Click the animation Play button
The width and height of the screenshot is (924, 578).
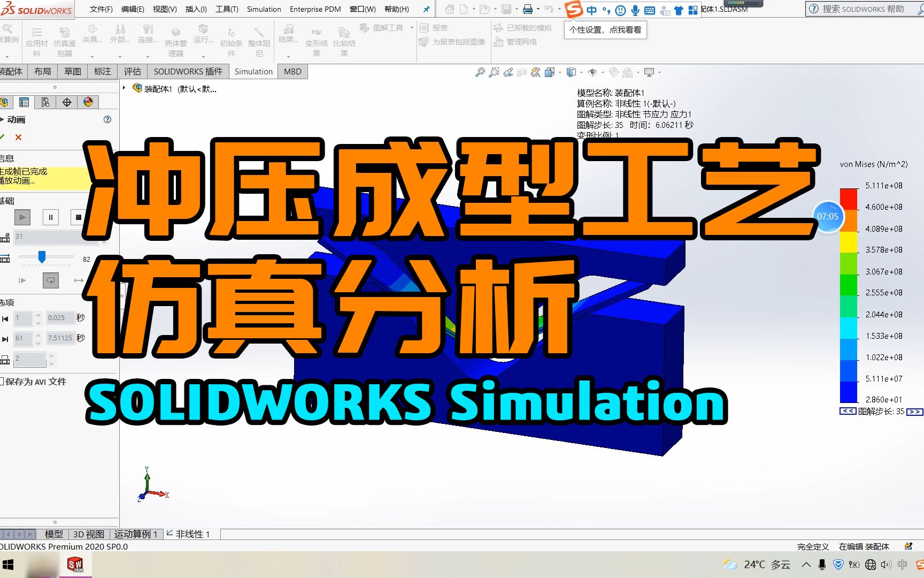[22, 217]
